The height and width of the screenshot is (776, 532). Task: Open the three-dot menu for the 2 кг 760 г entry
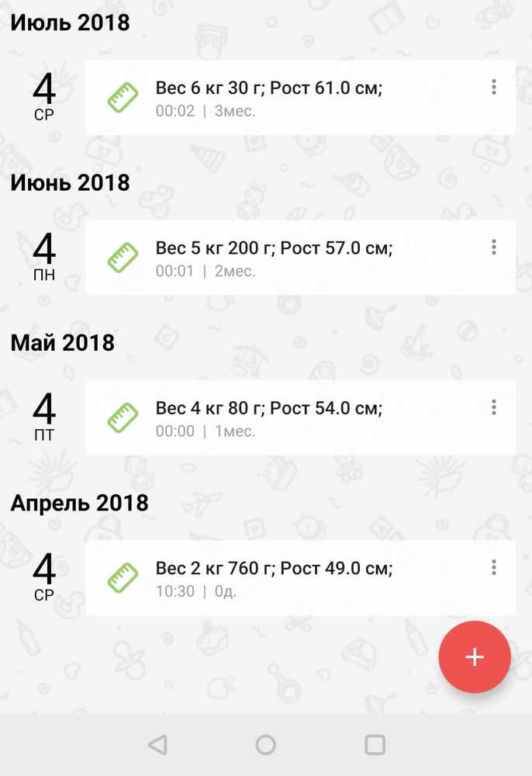[494, 568]
